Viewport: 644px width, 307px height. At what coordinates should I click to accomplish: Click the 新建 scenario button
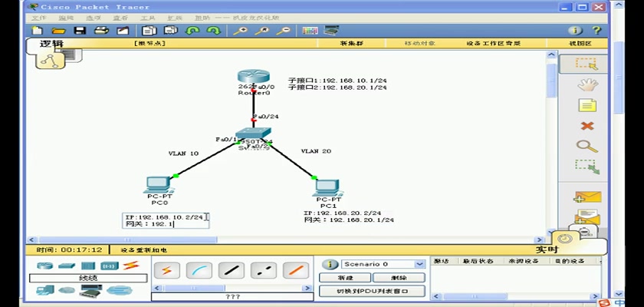tap(345, 278)
